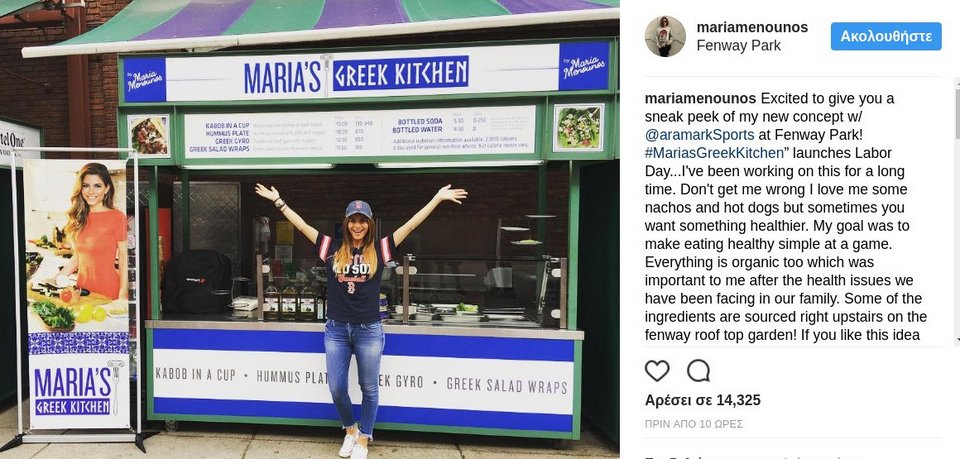This screenshot has height=459, width=960.
Task: Click the Ακολουθήστε follow button
Action: tap(886, 36)
